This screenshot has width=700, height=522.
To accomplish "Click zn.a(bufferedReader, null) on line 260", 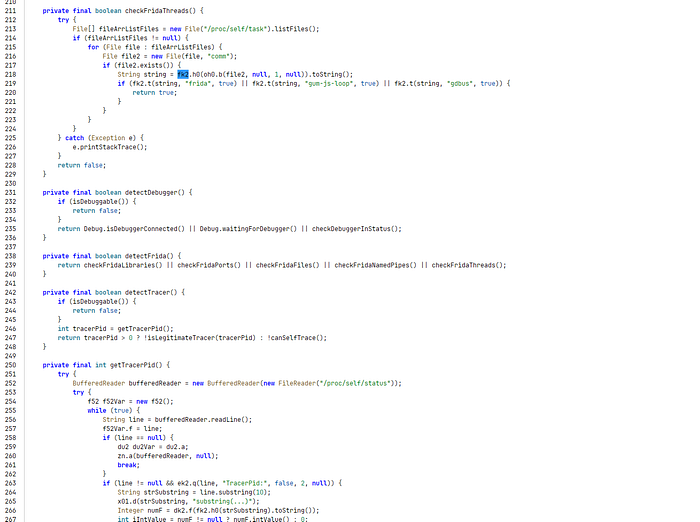I will click(x=166, y=456).
